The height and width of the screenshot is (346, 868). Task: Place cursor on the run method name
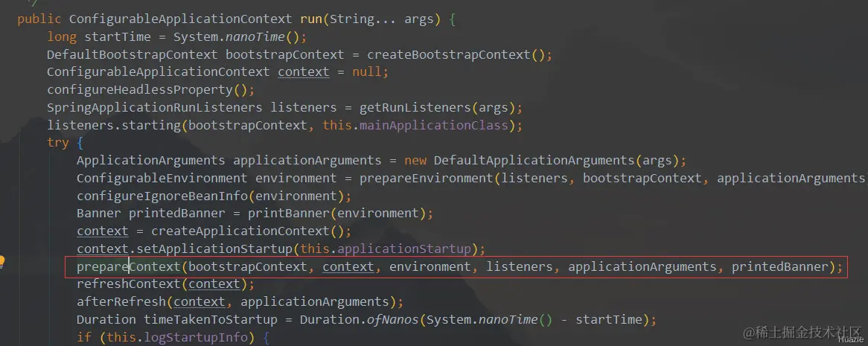pos(311,19)
